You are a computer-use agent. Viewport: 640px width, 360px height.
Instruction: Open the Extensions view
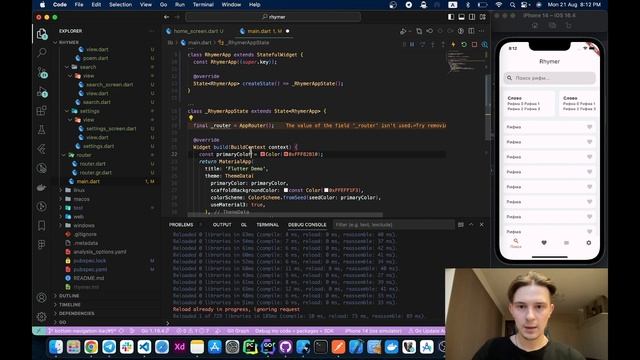42,111
